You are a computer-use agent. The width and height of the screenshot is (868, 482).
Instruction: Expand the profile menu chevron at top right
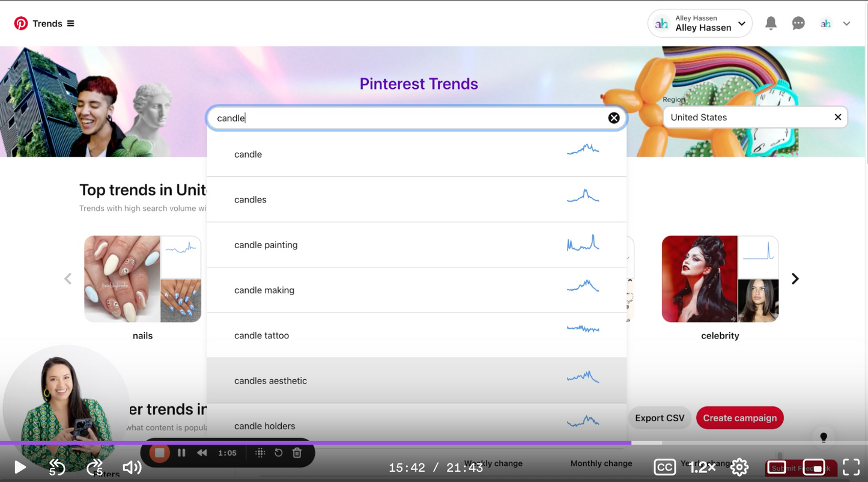tap(846, 23)
